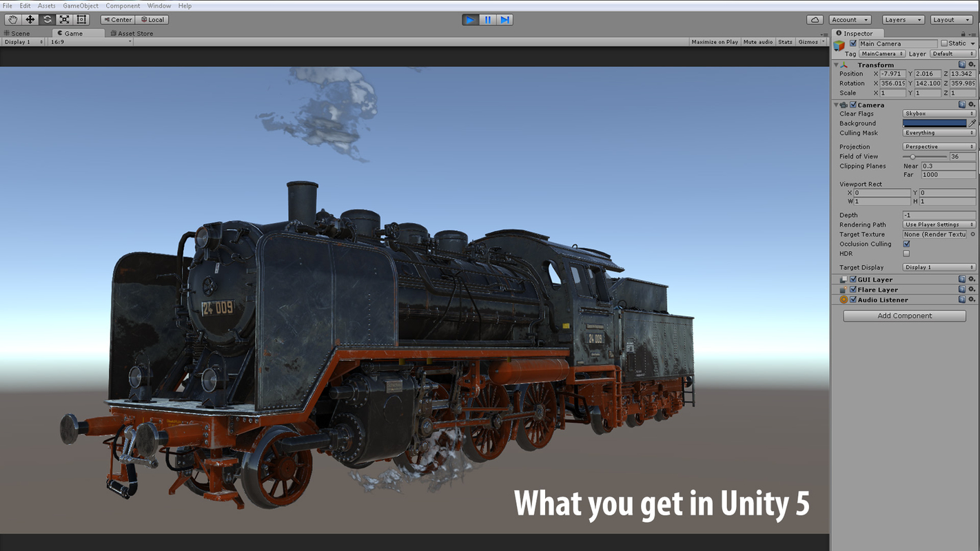
Task: Edit the Position X value field
Action: [x=892, y=74]
